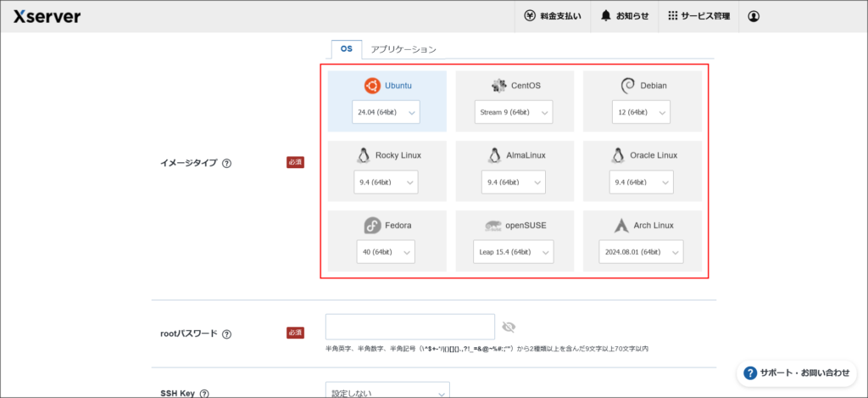Open Oracle Linux 9.4 version dropdown
This screenshot has width=868, height=398.
642,182
